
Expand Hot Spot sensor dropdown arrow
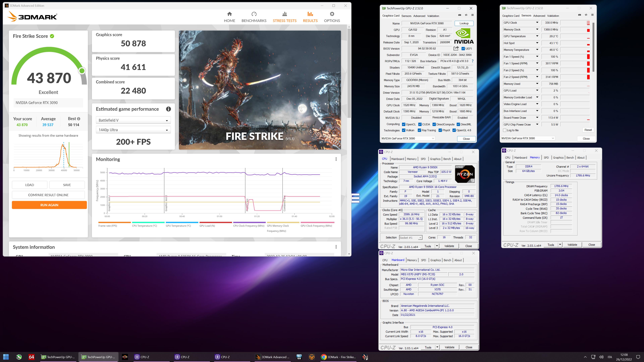pyautogui.click(x=537, y=43)
